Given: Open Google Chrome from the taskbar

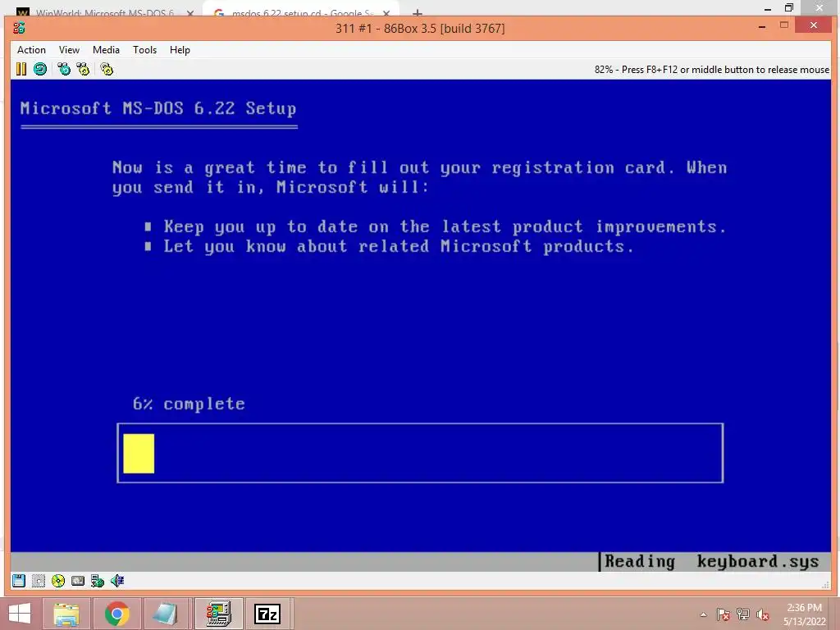Looking at the screenshot, I should pos(116,614).
